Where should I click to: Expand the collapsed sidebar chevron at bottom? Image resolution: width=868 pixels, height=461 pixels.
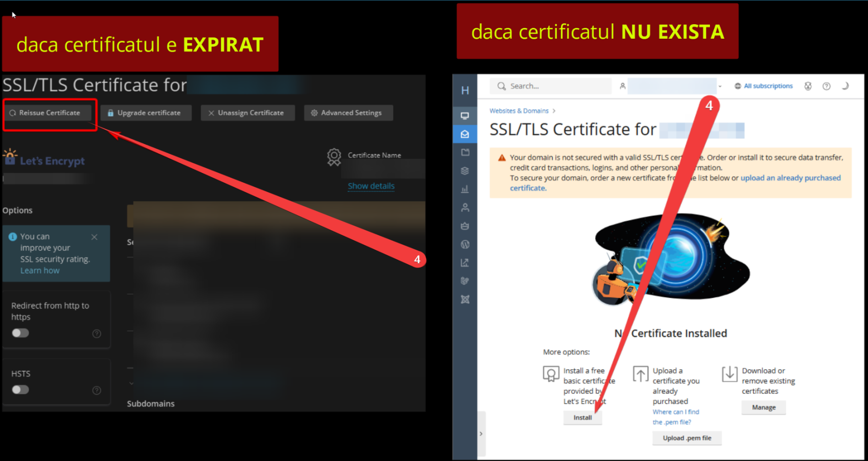[x=481, y=434]
